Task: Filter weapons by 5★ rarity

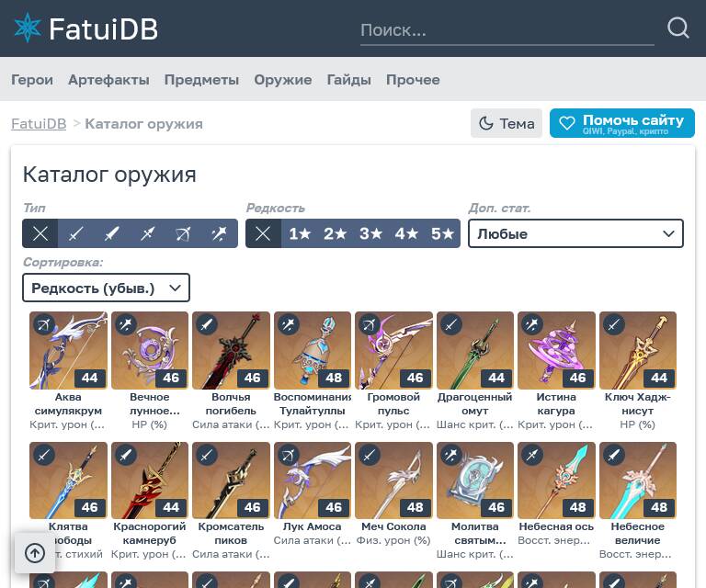Action: (x=442, y=233)
